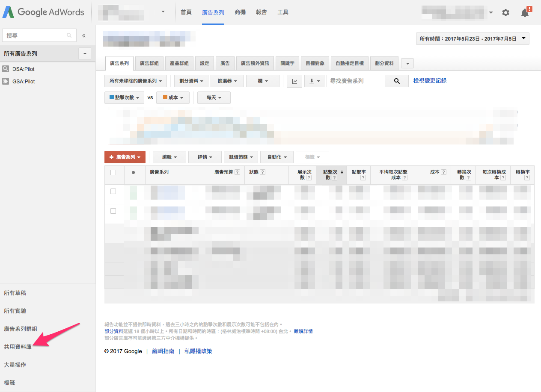
Task: Open 工具 in top navigation
Action: [x=283, y=12]
